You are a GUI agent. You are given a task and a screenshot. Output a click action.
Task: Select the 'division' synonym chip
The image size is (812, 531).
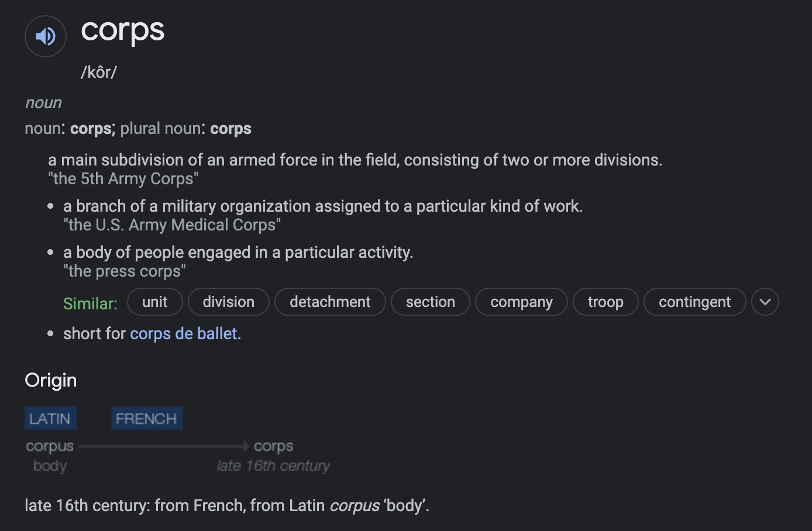[x=228, y=302]
